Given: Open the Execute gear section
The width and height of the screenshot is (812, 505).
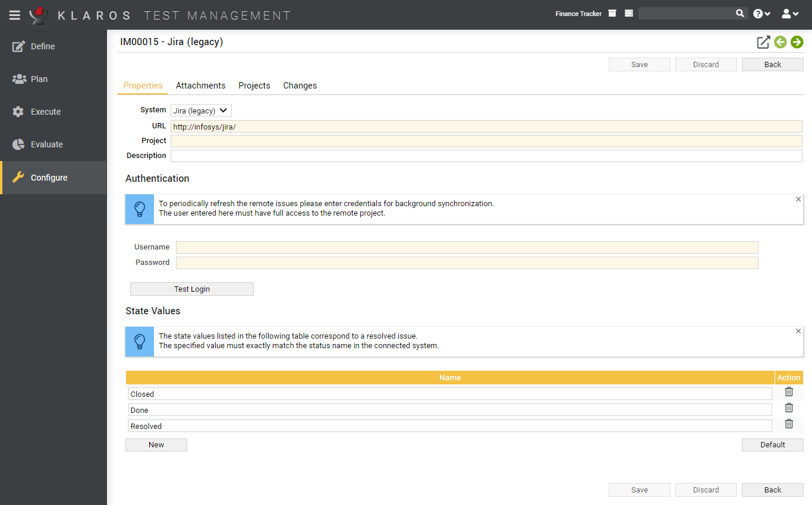Looking at the screenshot, I should coord(45,111).
